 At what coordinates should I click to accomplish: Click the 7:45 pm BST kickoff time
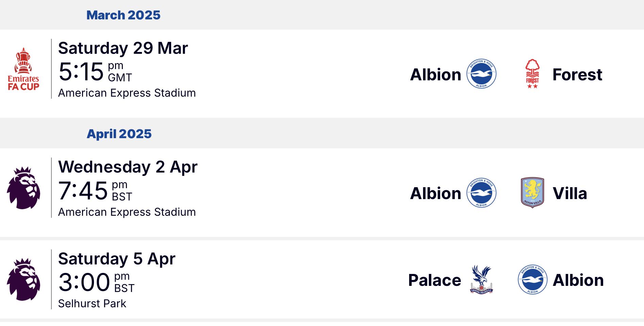point(95,191)
